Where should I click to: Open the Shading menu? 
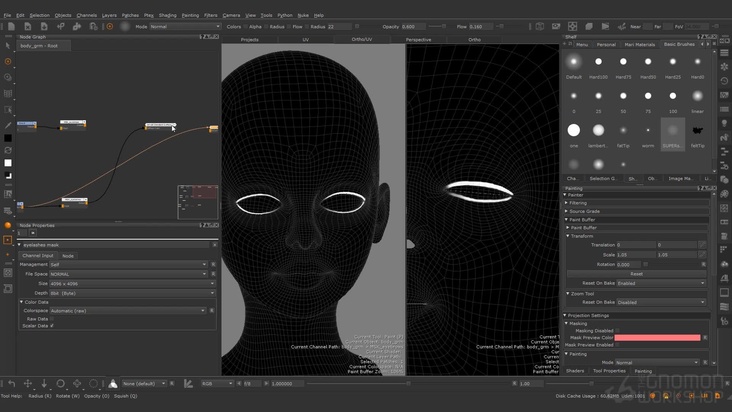click(167, 15)
